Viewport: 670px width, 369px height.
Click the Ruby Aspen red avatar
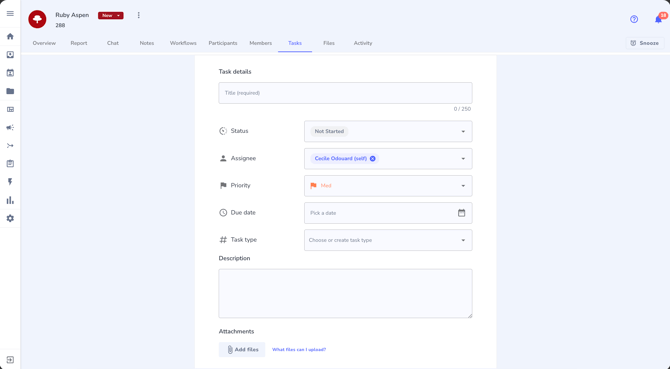[x=37, y=19]
